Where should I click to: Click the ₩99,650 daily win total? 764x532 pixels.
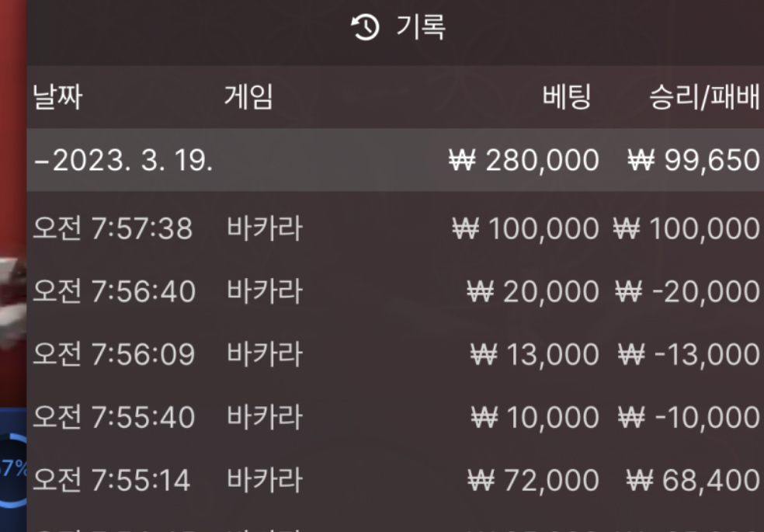(693, 161)
